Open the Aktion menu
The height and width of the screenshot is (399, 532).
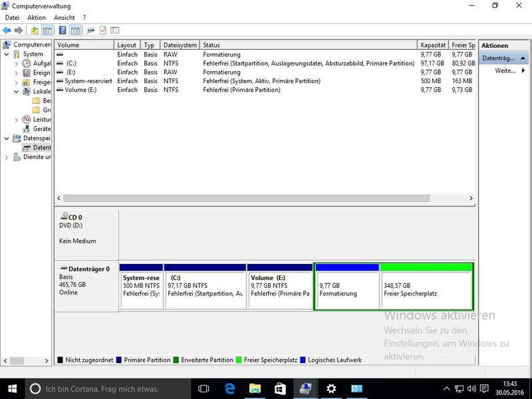tap(37, 17)
